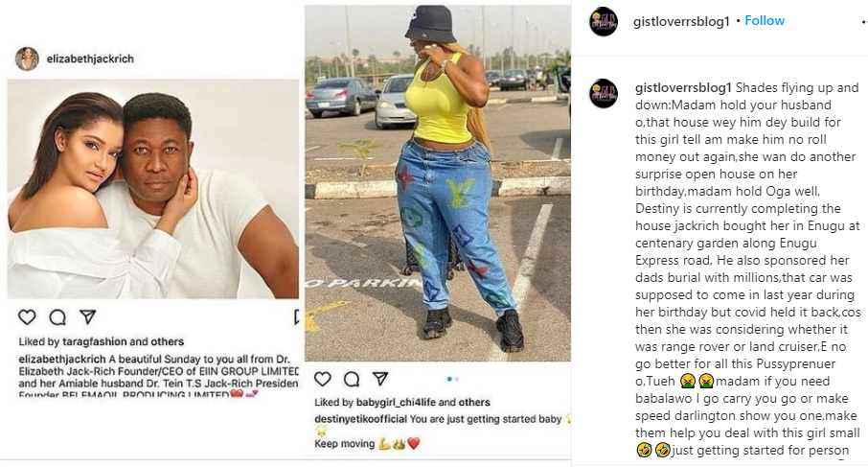Open comment icon below the parking lot photo
This screenshot has width=868, height=467.
pos(352,379)
